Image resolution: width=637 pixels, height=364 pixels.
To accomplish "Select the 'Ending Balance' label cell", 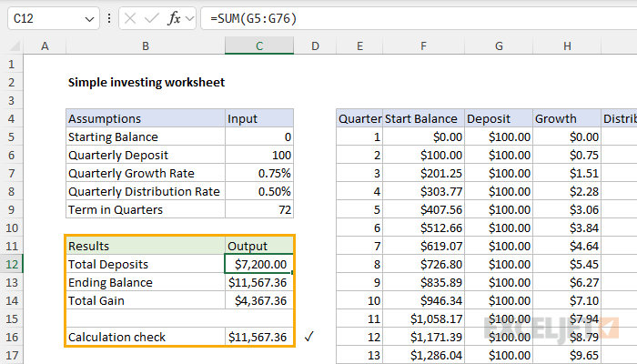I will coord(146,282).
